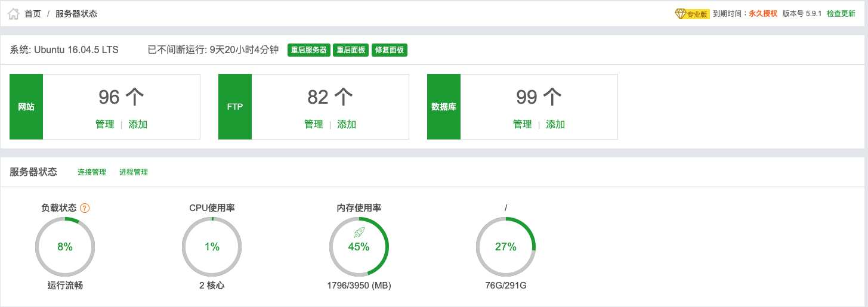Switch to the 进程管理 tab
Screen dimensions: 868x307
pos(134,172)
